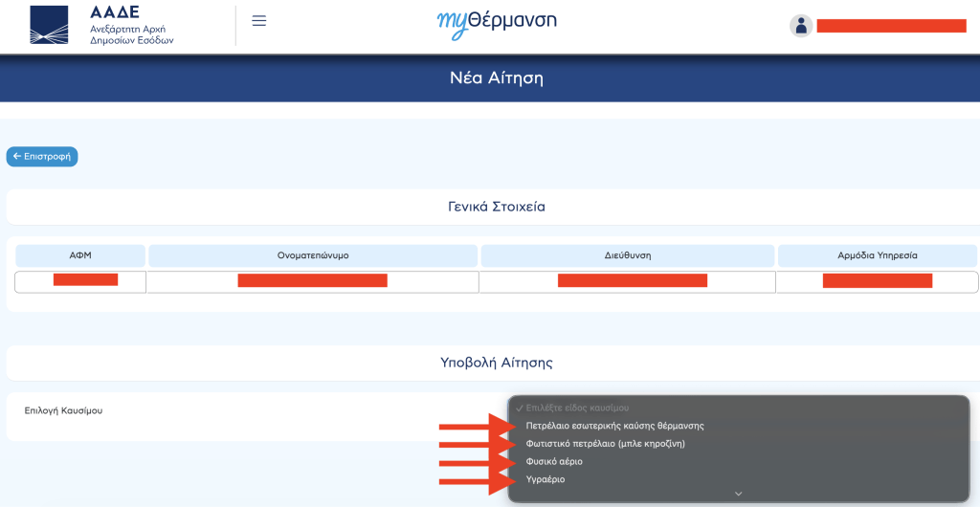This screenshot has height=507, width=980.
Task: Click the value field under Αρμόδια Υπηρεσία
Action: pyautogui.click(x=877, y=281)
